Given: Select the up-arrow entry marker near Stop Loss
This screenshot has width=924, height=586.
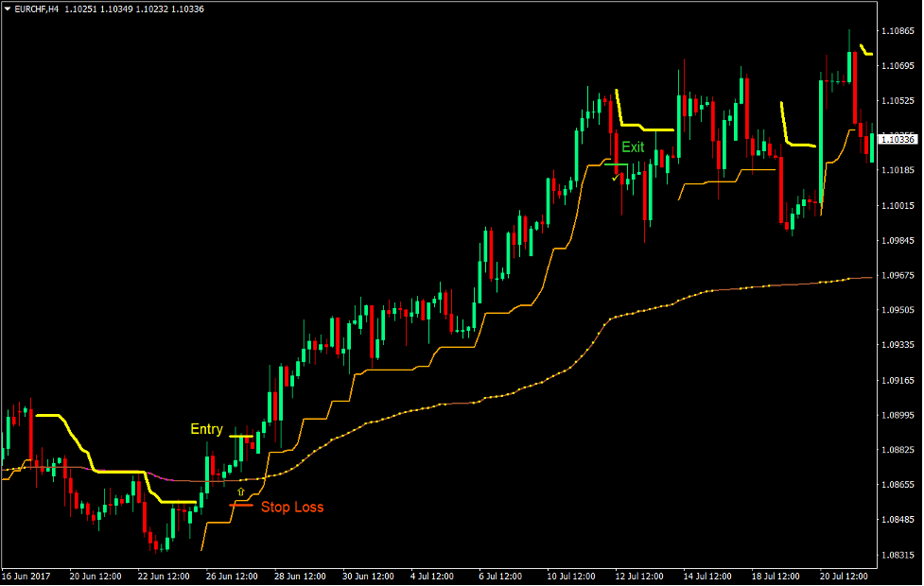Looking at the screenshot, I should 241,491.
